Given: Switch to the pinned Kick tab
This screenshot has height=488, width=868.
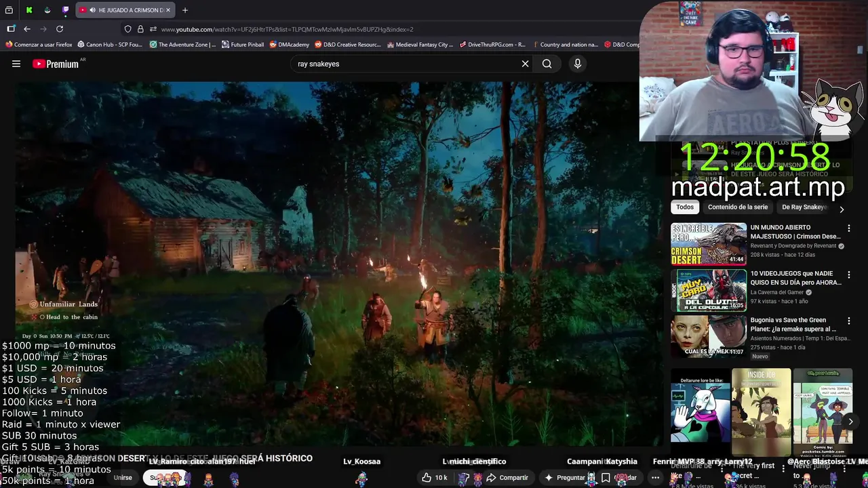Looking at the screenshot, I should (x=29, y=10).
